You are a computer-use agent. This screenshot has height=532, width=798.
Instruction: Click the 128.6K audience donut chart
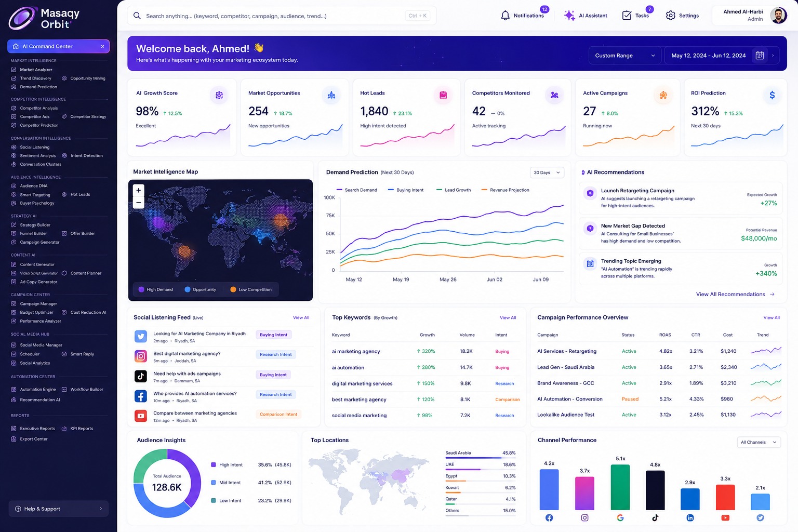[x=167, y=483]
